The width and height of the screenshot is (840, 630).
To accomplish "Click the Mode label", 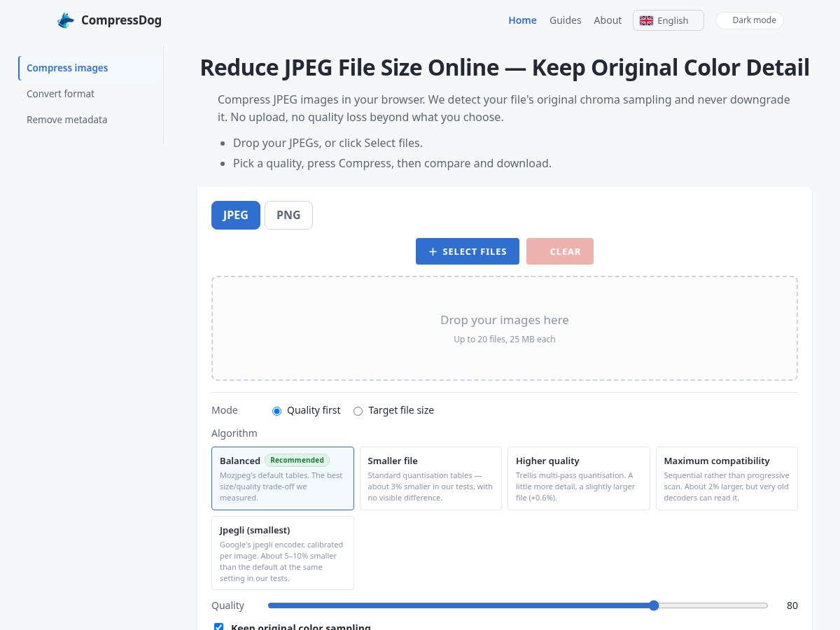I will coord(225,410).
